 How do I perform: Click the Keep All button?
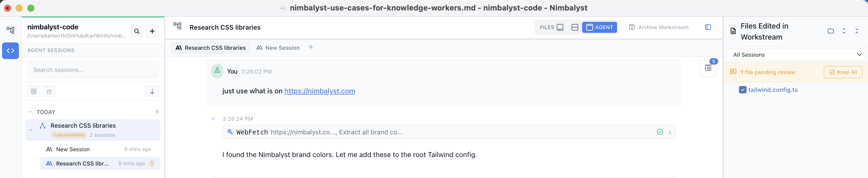(x=843, y=72)
